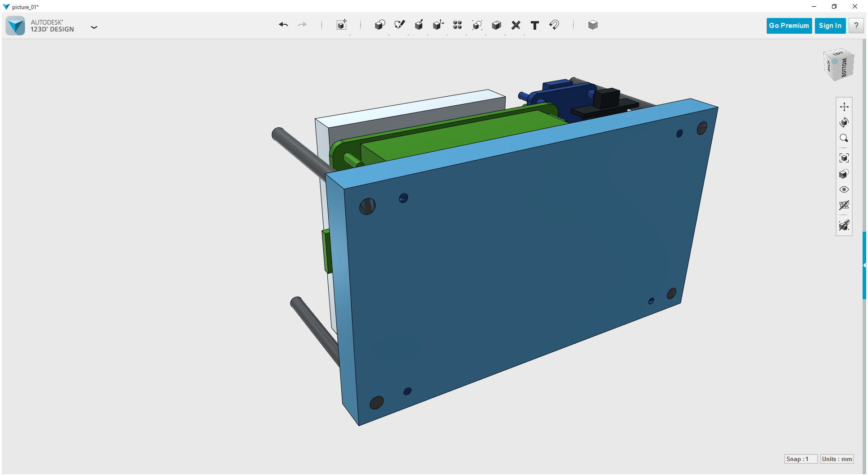This screenshot has height=476, width=868.
Task: Toggle grid visibility
Action: click(x=844, y=205)
